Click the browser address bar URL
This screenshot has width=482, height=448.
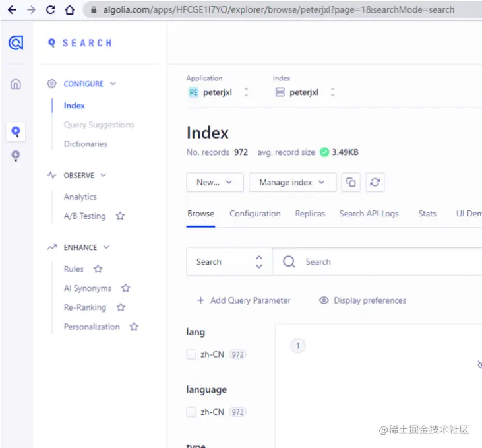(278, 10)
